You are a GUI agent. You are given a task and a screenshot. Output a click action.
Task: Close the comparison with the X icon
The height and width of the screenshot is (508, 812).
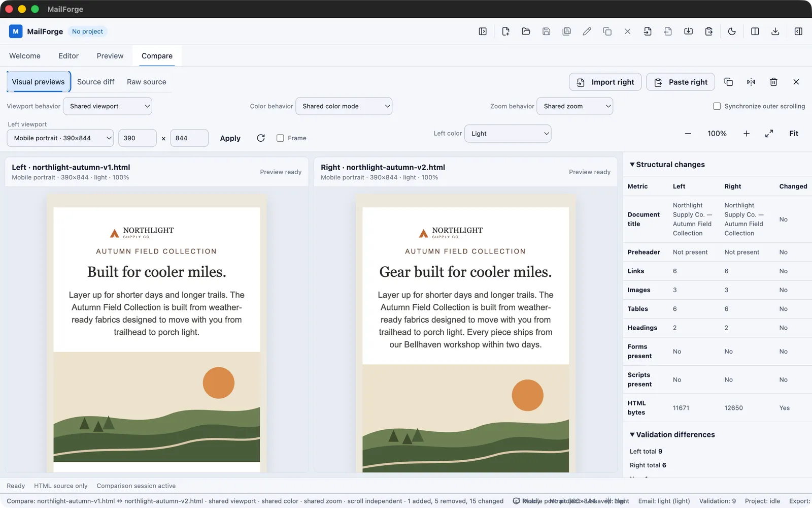coord(796,82)
